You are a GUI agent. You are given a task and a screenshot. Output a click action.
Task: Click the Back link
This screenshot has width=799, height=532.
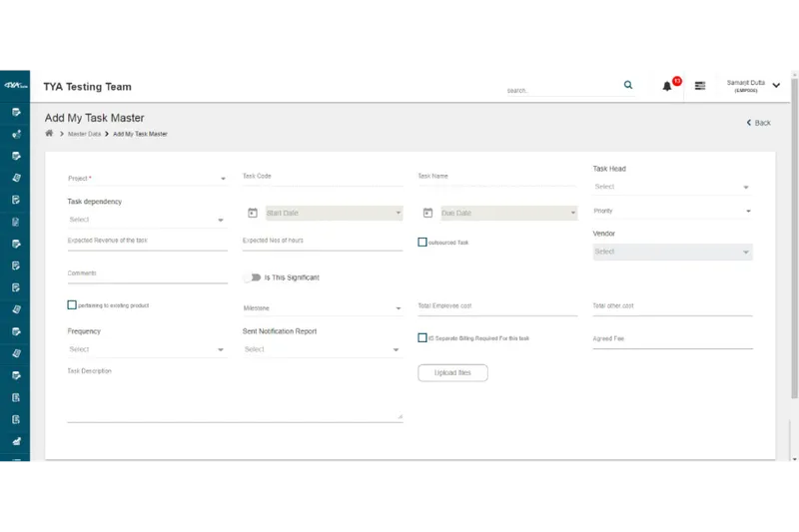(x=758, y=123)
